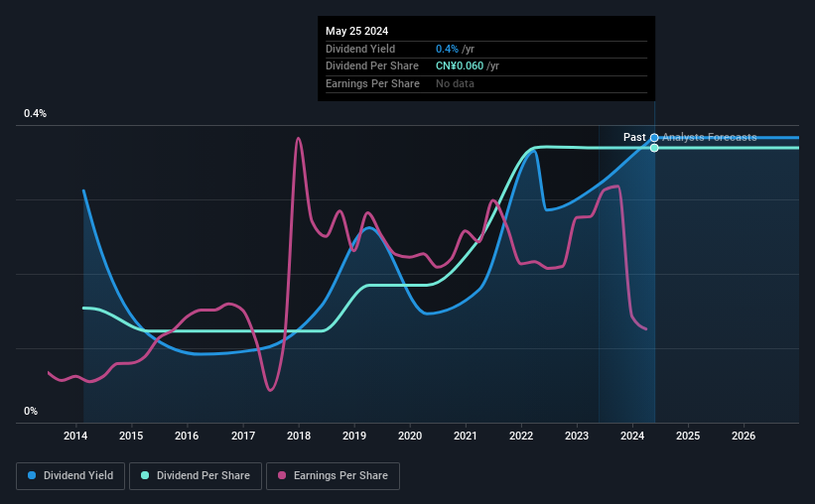The height and width of the screenshot is (504, 815).
Task: Click the 2025 x-axis label
Action: pyautogui.click(x=688, y=436)
